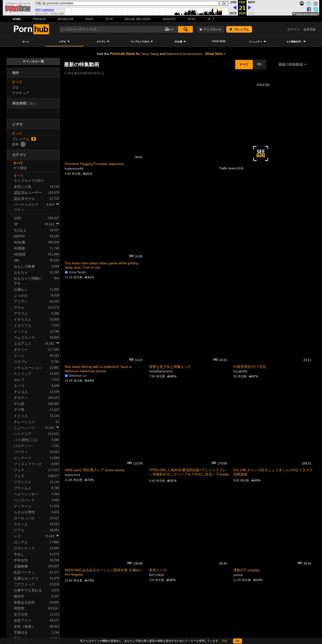Click the verified badge next to Delicious Liv
The height and width of the screenshot is (644, 322).
point(66,376)
